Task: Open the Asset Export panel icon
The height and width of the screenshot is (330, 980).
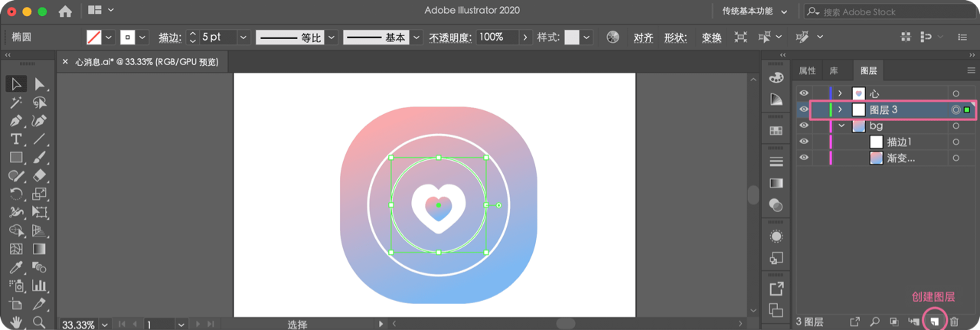Action: pos(776,289)
